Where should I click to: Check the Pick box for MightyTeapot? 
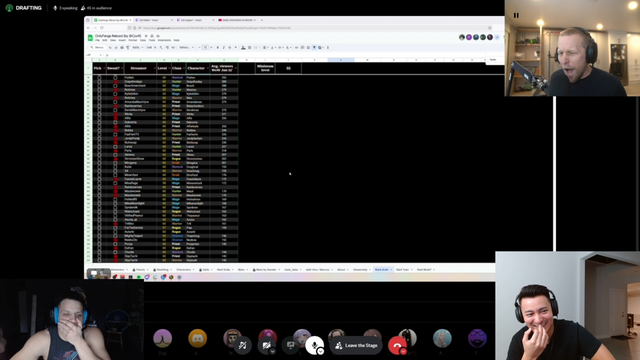[x=99, y=236]
